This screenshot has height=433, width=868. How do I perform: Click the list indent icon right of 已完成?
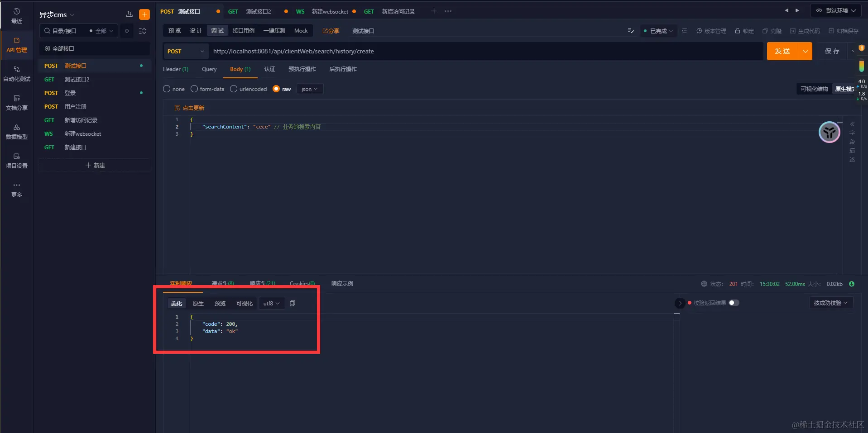click(x=684, y=31)
